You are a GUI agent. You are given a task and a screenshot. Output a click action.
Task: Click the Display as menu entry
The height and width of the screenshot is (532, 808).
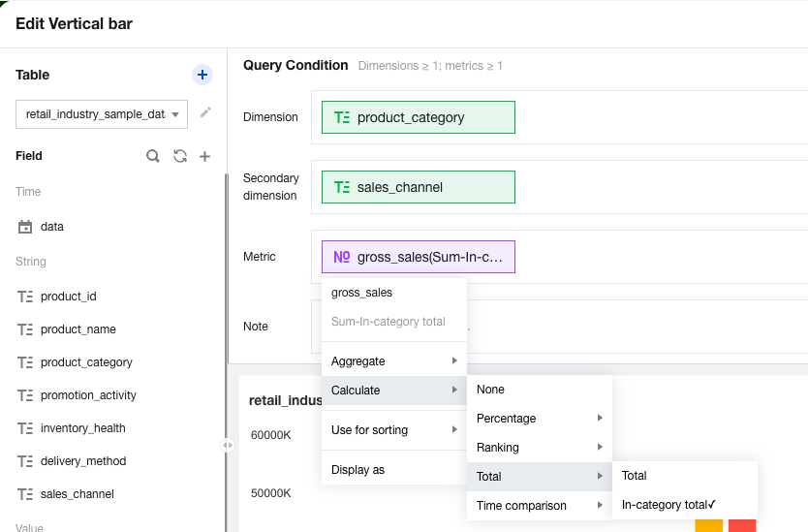tap(358, 470)
